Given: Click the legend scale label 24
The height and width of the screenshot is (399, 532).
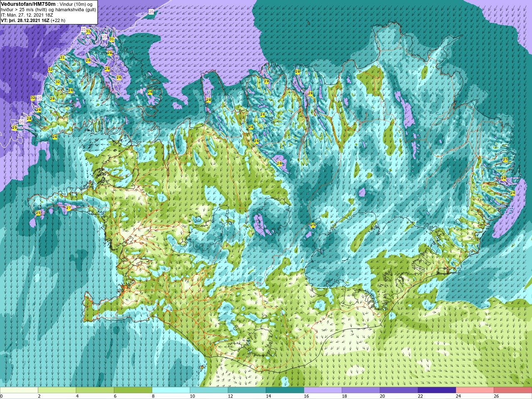Looking at the screenshot, I should 458,396.
